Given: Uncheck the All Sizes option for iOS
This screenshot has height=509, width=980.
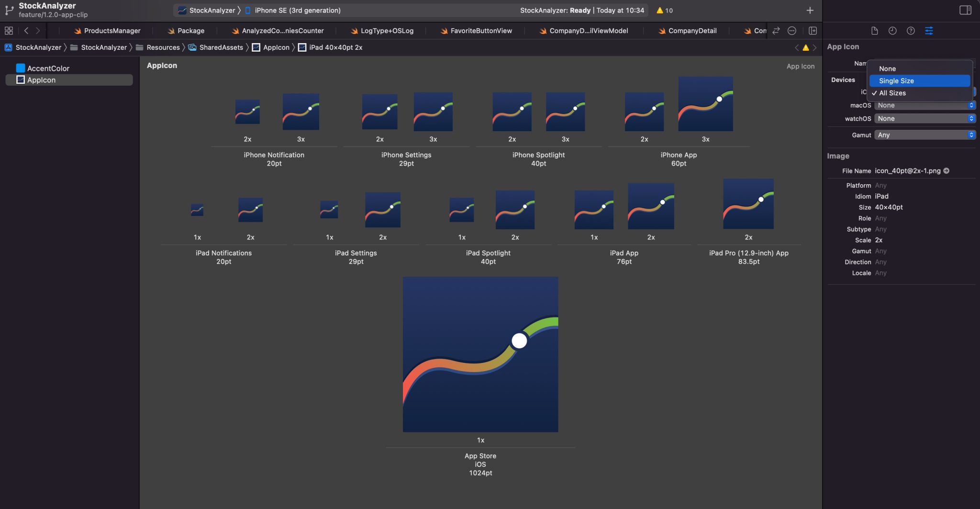Looking at the screenshot, I should click(891, 93).
